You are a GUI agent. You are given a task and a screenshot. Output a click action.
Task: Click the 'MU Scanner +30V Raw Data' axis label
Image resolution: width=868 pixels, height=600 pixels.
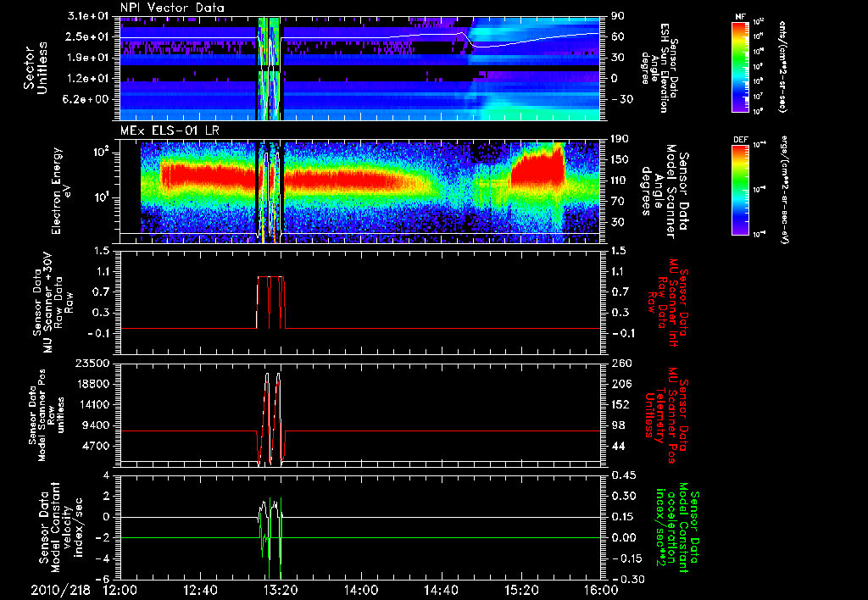point(53,303)
